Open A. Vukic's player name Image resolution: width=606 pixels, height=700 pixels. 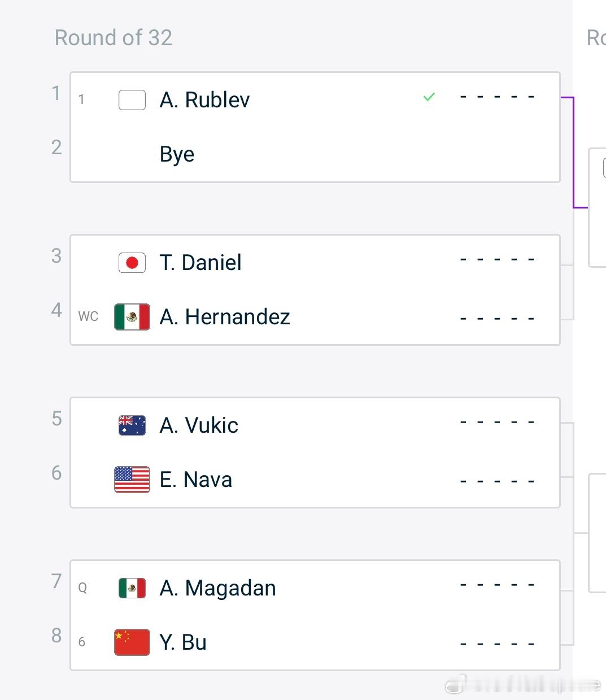[199, 425]
